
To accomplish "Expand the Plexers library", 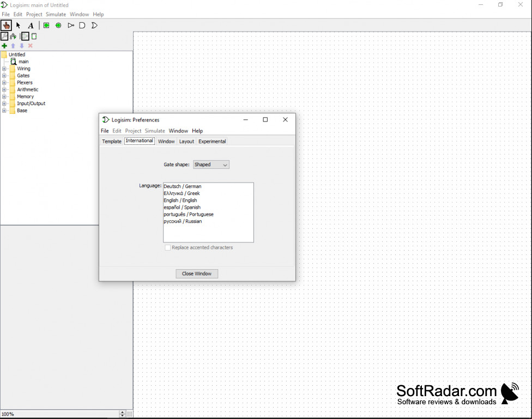I will click(4, 83).
